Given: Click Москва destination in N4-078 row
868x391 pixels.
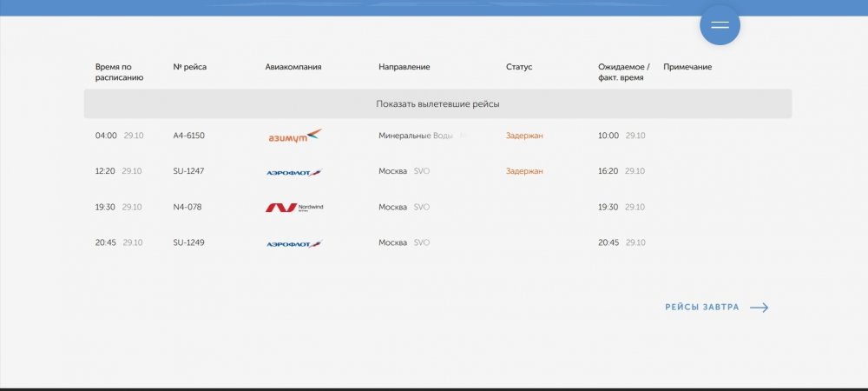Looking at the screenshot, I should [x=393, y=207].
